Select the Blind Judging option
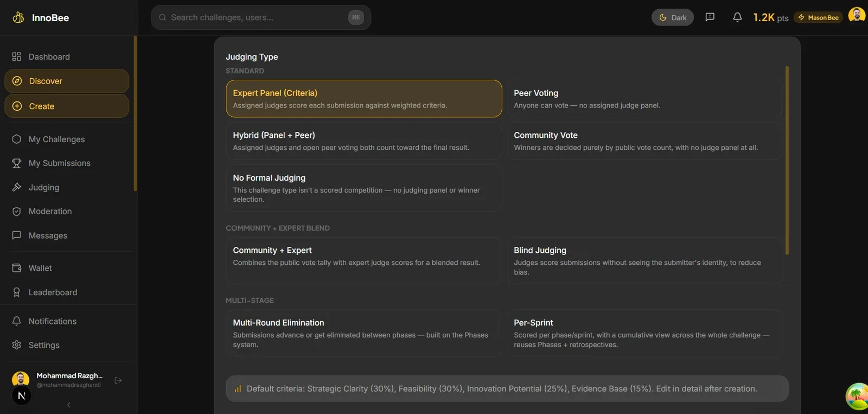 pyautogui.click(x=644, y=260)
